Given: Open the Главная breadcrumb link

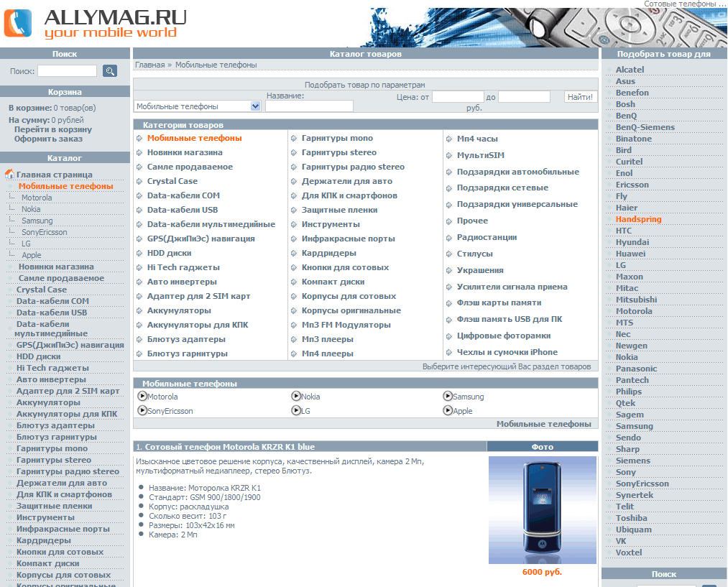Looking at the screenshot, I should 150,65.
